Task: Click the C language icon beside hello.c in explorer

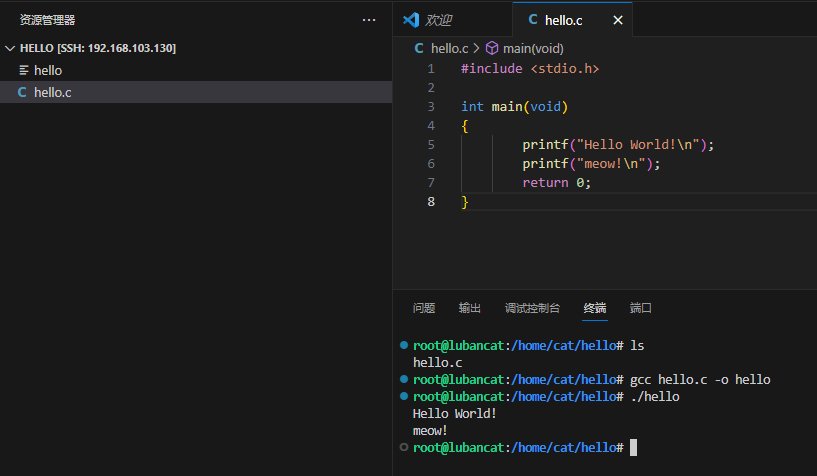Action: pyautogui.click(x=22, y=92)
